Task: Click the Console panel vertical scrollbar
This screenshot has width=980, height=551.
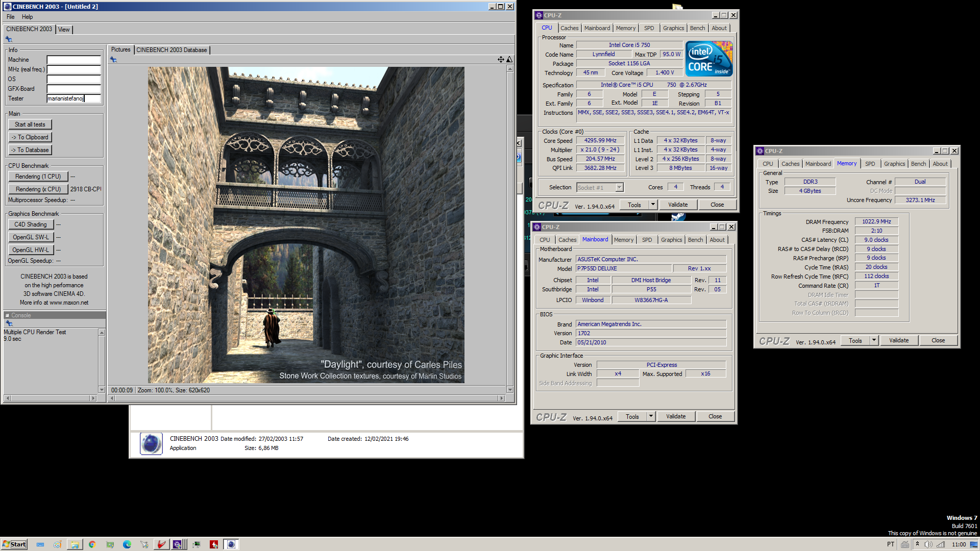Action: tap(102, 361)
